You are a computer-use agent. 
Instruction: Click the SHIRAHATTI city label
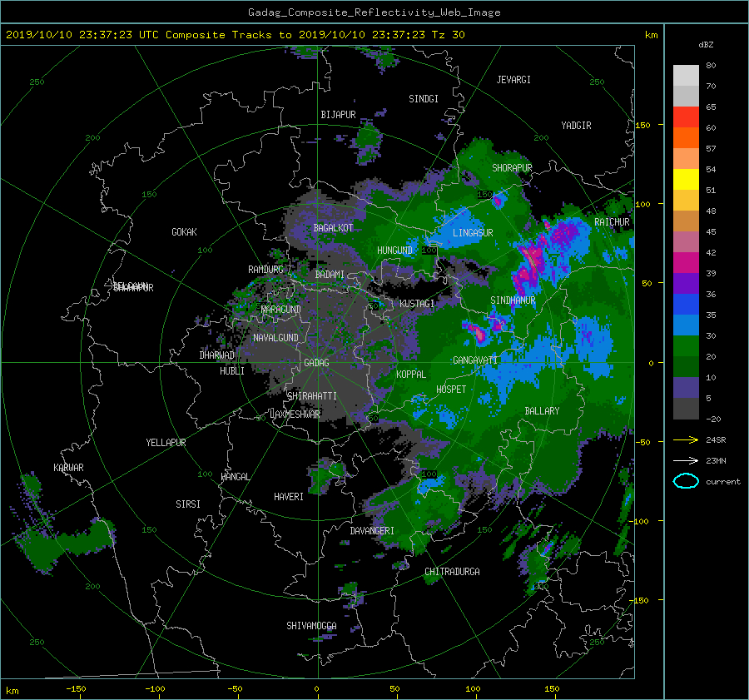(312, 396)
